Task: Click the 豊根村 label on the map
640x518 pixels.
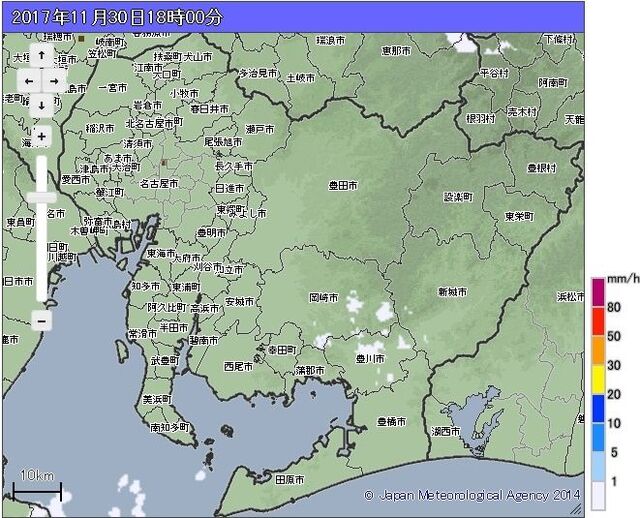Action: 542,168
